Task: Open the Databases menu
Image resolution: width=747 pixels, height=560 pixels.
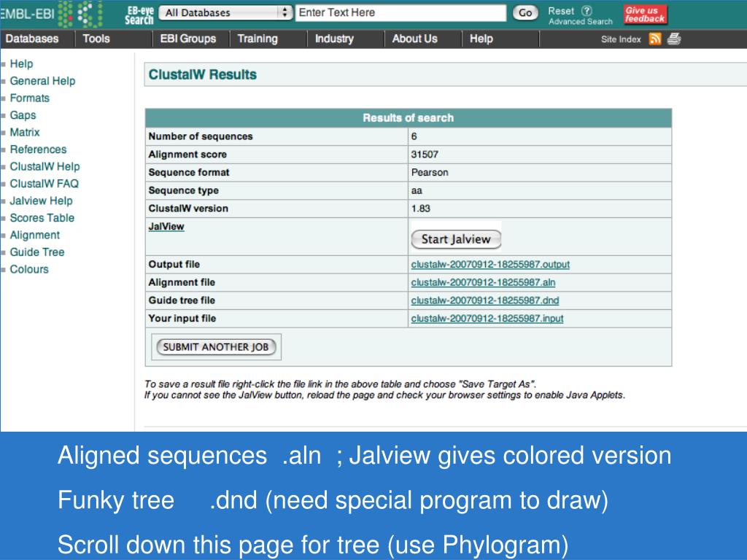Action: pyautogui.click(x=32, y=39)
